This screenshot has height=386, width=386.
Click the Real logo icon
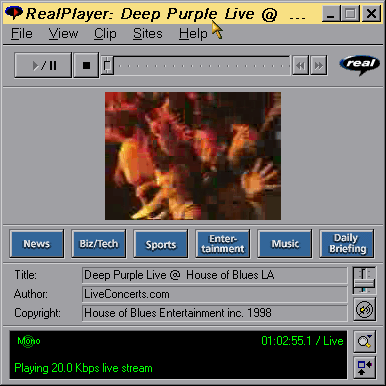pos(360,64)
